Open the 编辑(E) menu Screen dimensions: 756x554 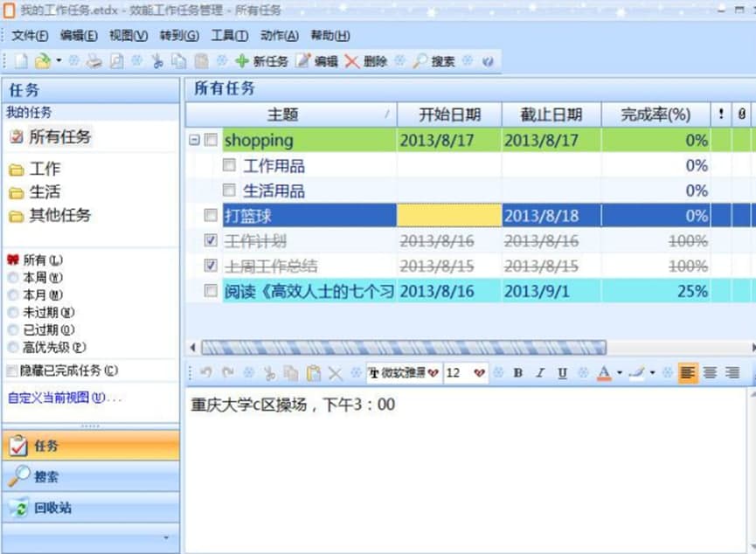79,35
